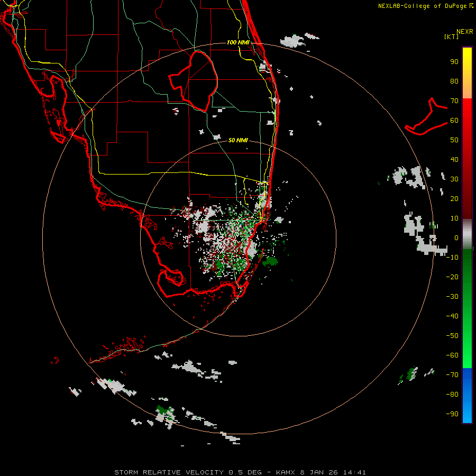The width and height of the screenshot is (476, 476).
Task: Click the 90 value on velocity scale
Action: tap(454, 62)
